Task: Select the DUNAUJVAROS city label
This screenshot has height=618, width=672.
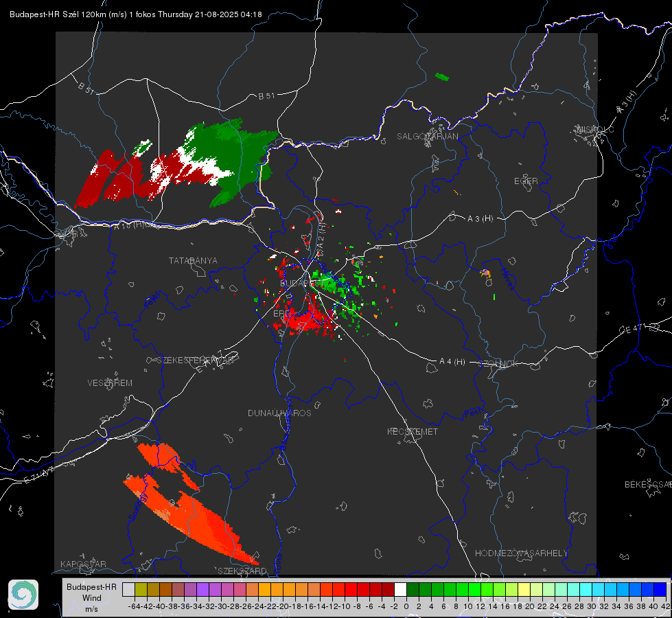Action: [279, 413]
